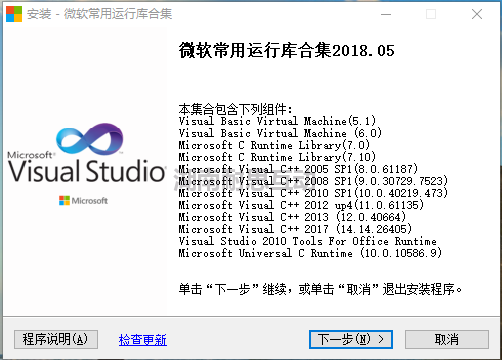Click the disabled maximize button
This screenshot has width=502, height=360.
(x=431, y=14)
